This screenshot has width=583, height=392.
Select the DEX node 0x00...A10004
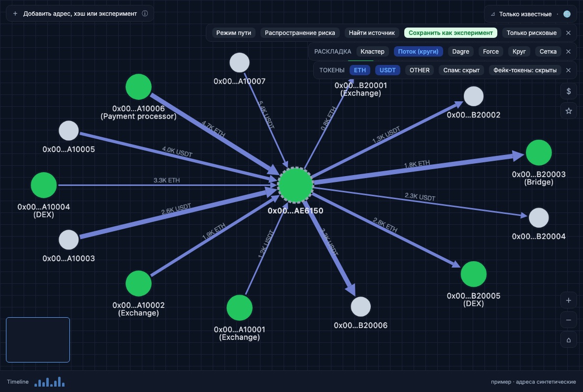tap(43, 185)
